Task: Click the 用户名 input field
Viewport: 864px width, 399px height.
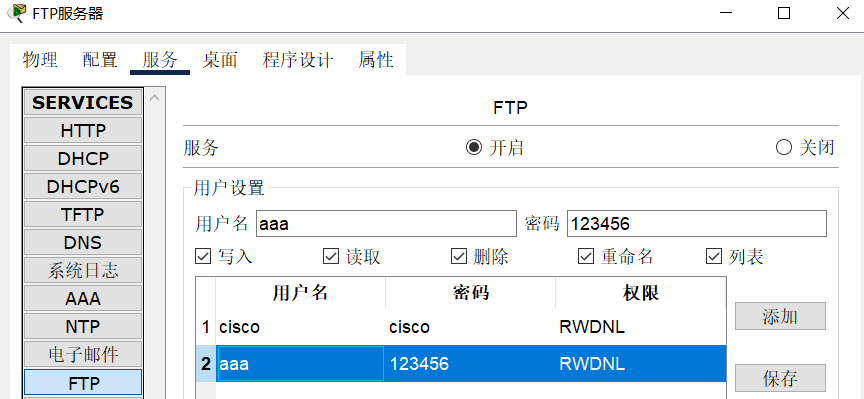Action: click(386, 224)
